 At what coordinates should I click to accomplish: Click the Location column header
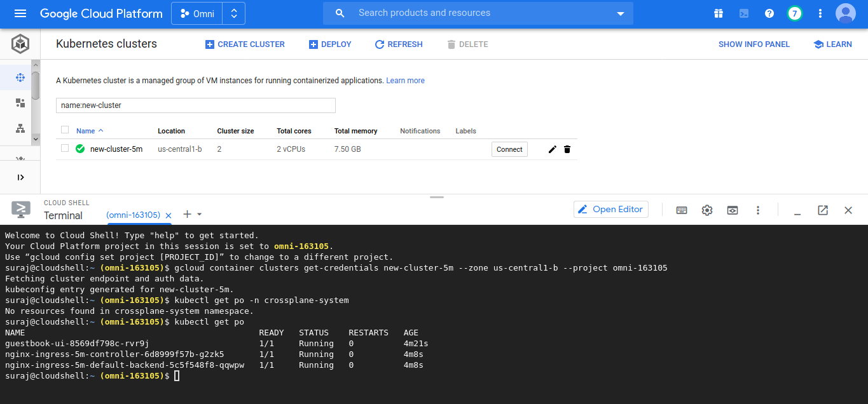click(171, 131)
